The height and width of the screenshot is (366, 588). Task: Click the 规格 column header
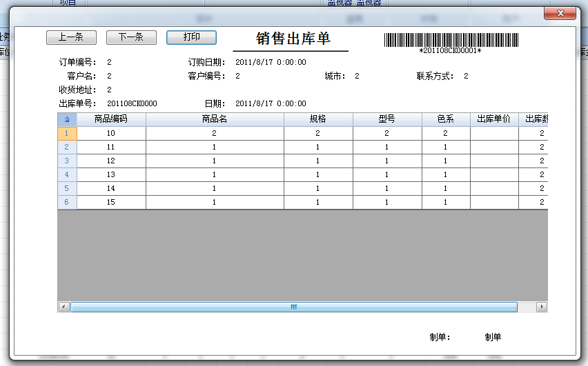pos(318,119)
